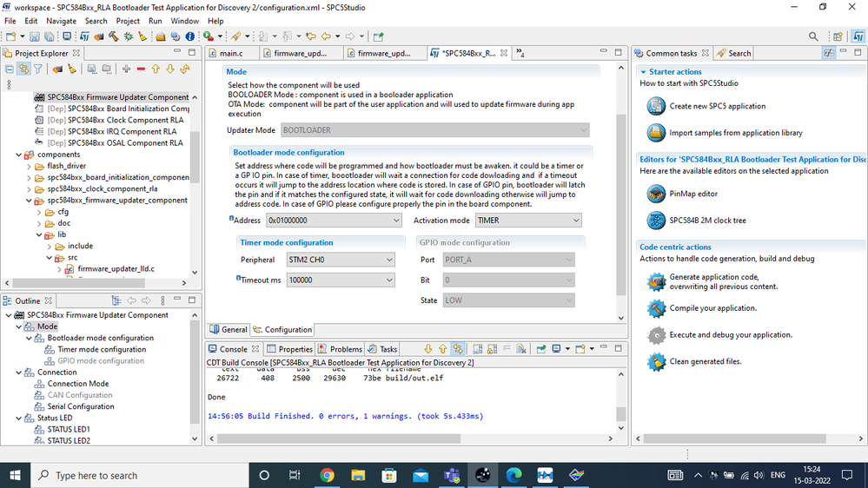Open the Activation mode TIMER dropdown
Image resolution: width=868 pixels, height=488 pixels.
[x=528, y=221]
